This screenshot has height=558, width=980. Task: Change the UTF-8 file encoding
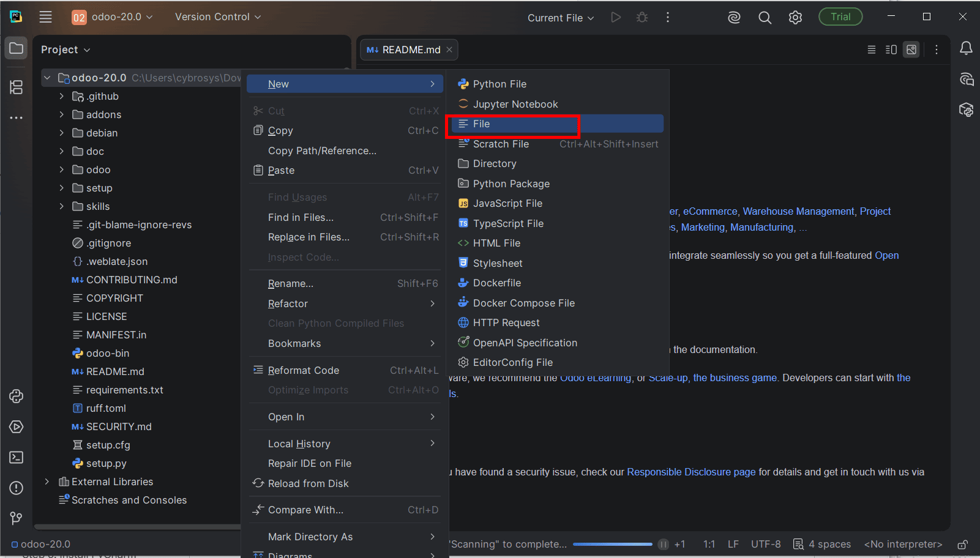pyautogui.click(x=766, y=544)
